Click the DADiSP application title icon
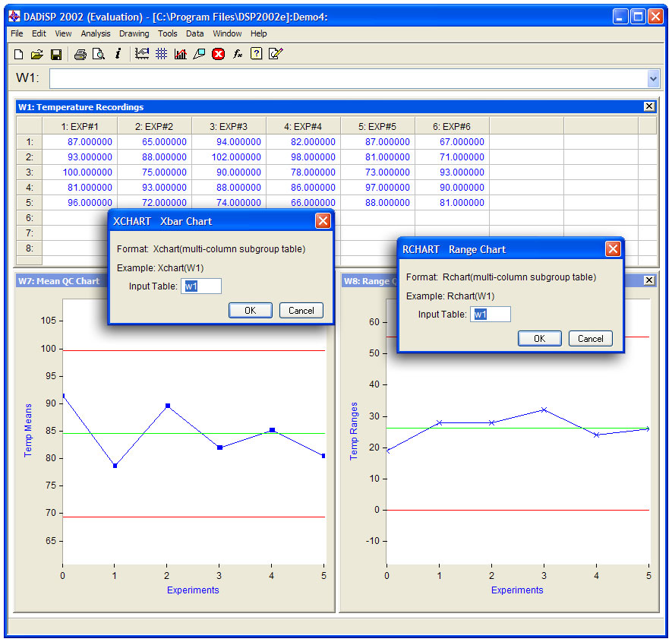Screen dimensions: 672x642 (x=14, y=17)
